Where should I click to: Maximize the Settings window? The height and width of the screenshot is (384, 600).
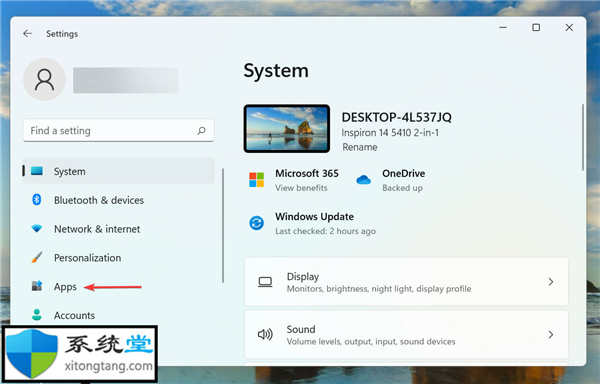(536, 28)
